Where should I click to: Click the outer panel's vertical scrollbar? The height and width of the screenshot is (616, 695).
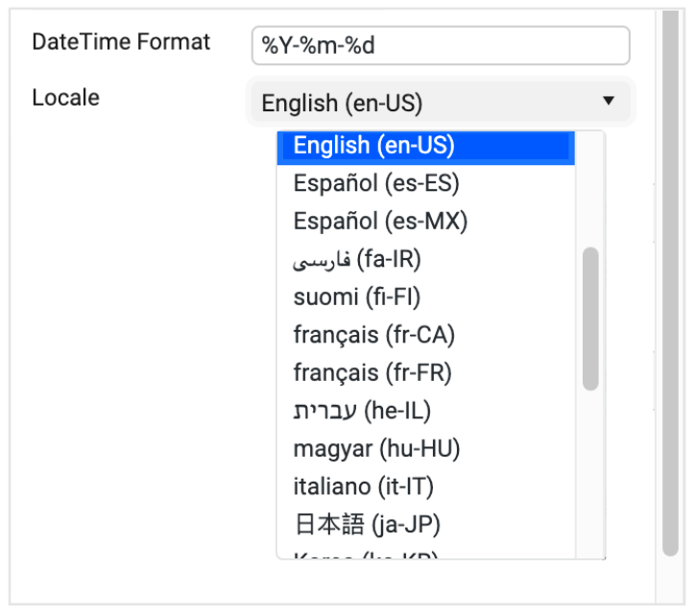[670, 288]
